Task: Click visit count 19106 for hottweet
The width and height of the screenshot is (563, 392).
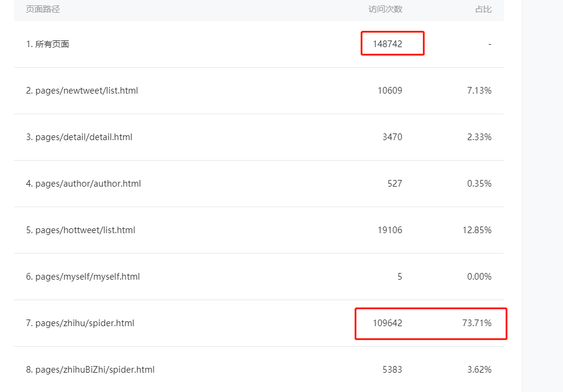Action: click(x=390, y=230)
